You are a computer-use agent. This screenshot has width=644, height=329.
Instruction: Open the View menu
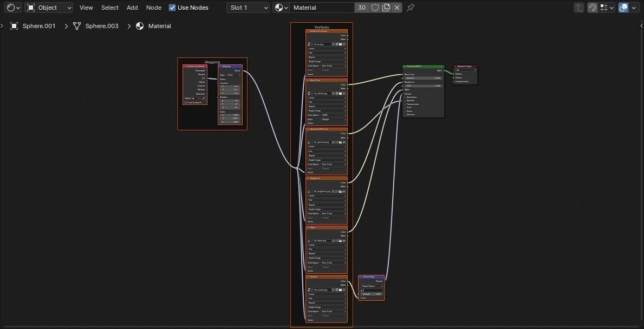point(86,8)
